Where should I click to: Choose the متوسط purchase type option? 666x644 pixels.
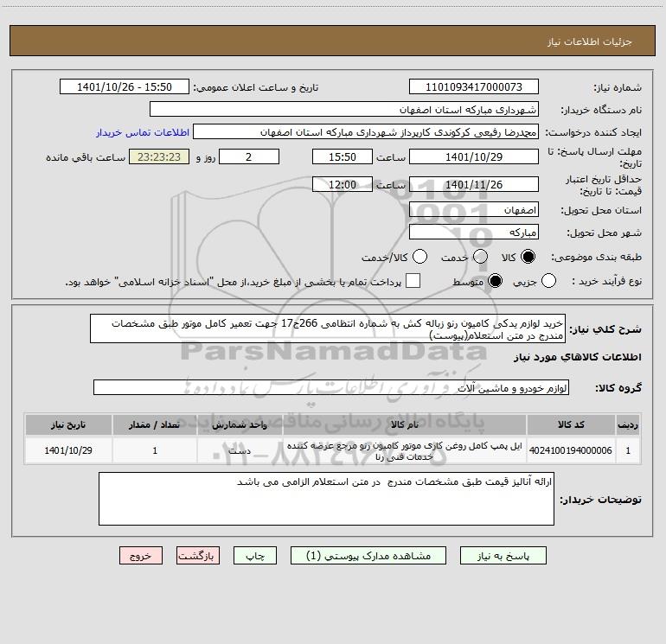[495, 281]
